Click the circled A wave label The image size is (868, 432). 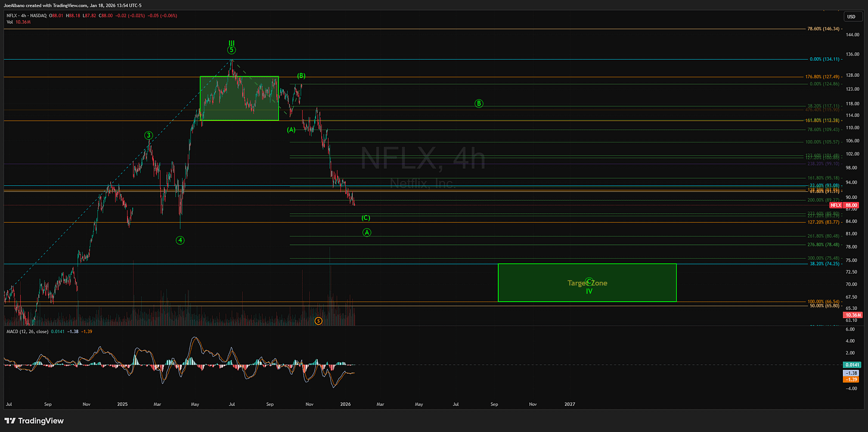click(367, 232)
